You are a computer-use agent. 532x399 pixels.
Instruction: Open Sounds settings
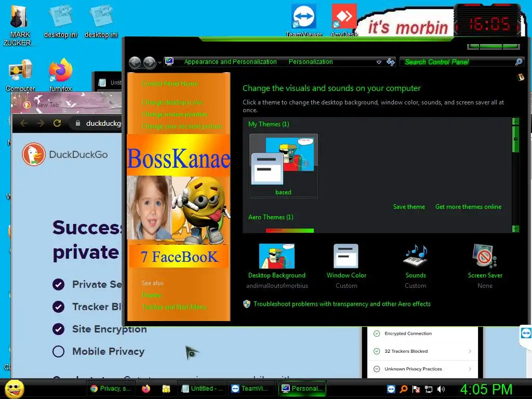(x=416, y=266)
